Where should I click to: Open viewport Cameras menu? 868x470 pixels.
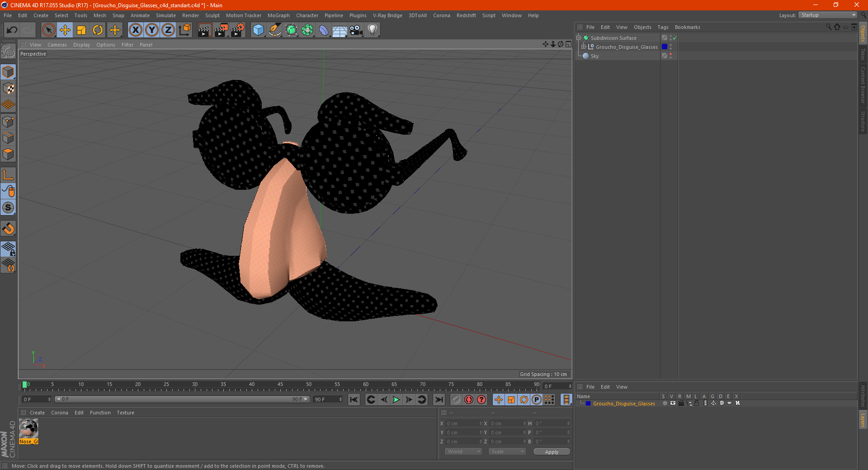pyautogui.click(x=57, y=45)
